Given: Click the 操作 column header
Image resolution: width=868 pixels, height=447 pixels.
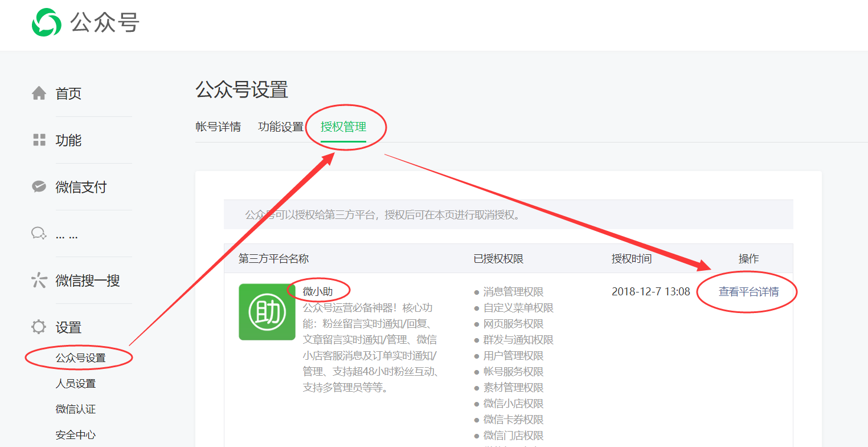Looking at the screenshot, I should click(748, 258).
